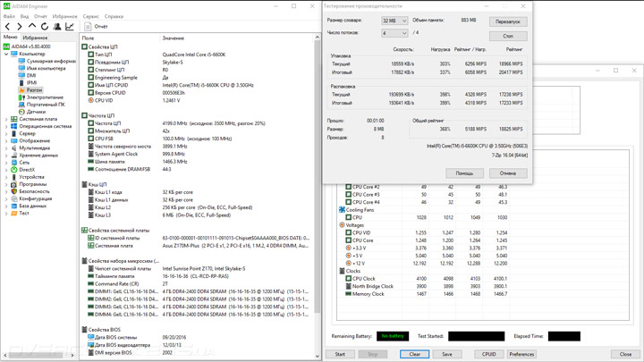Open the user profile toolbar icon
Image resolution: width=644 pixels, height=362 pixels.
(57, 26)
